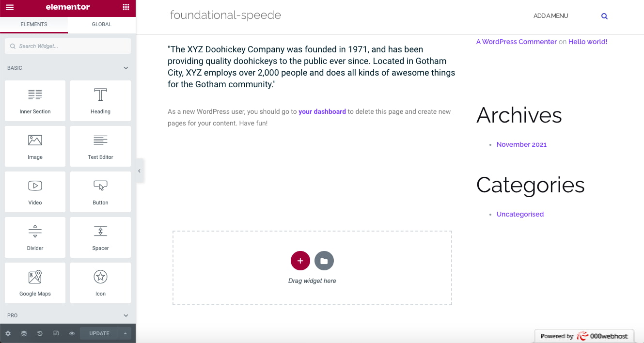The height and width of the screenshot is (343, 644).
Task: Select the Google Maps widget
Action: pyautogui.click(x=35, y=283)
